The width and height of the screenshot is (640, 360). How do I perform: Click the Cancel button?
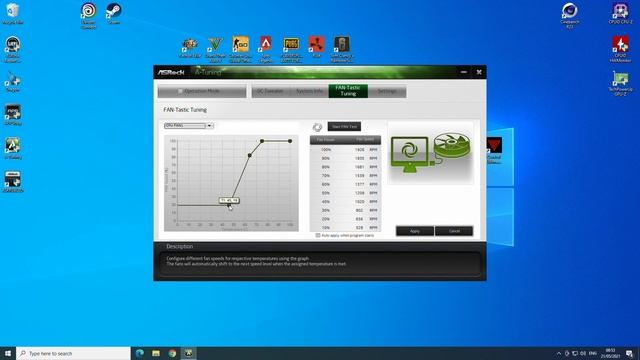[x=454, y=231]
